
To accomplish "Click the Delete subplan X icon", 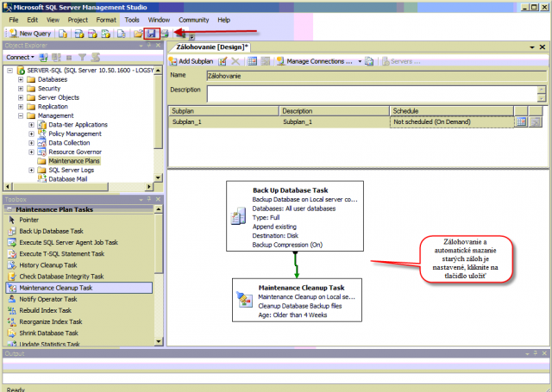I will click(235, 61).
